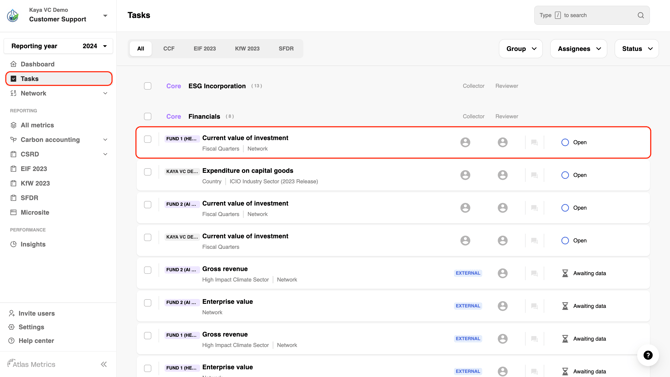The image size is (670, 377).
Task: Open EIF 2023 sidebar report
Action: coord(34,169)
